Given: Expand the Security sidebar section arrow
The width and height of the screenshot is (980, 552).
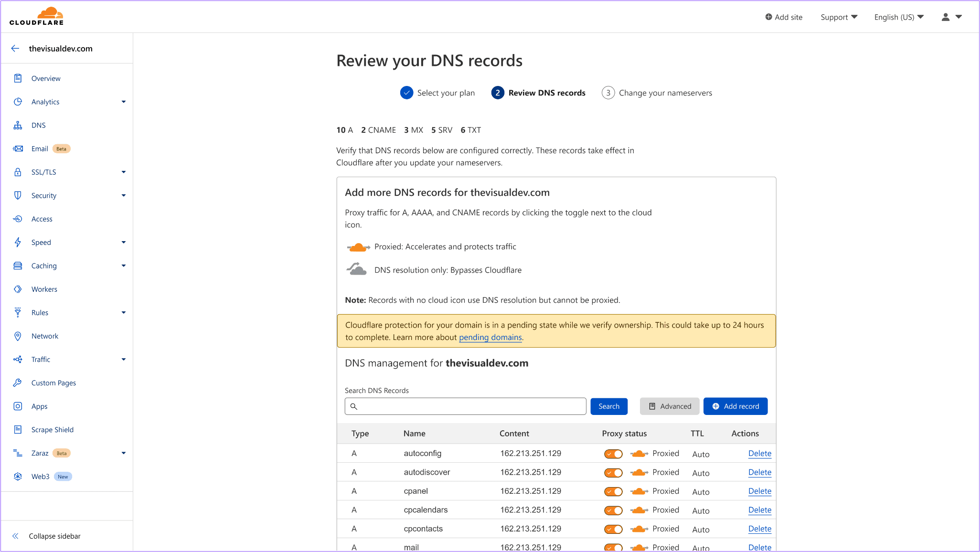Looking at the screenshot, I should click(124, 195).
